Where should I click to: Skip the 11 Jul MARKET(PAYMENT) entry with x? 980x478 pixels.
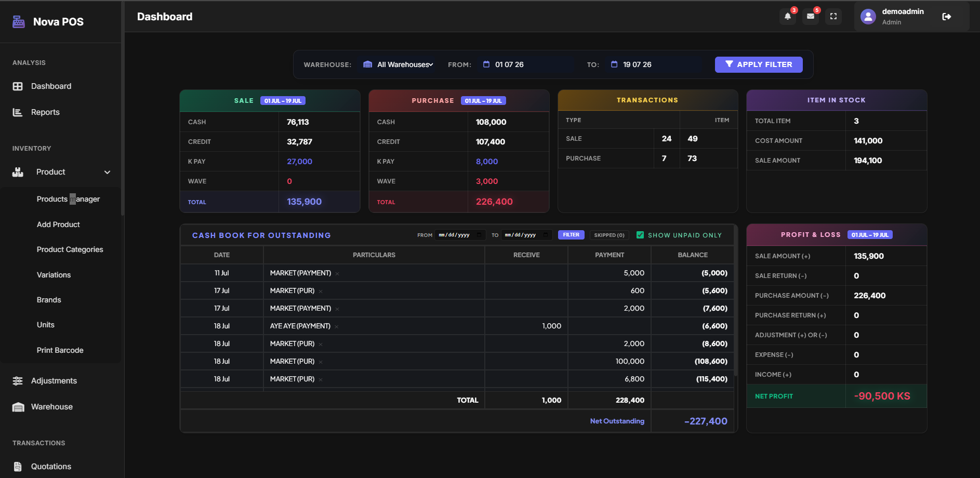point(337,274)
